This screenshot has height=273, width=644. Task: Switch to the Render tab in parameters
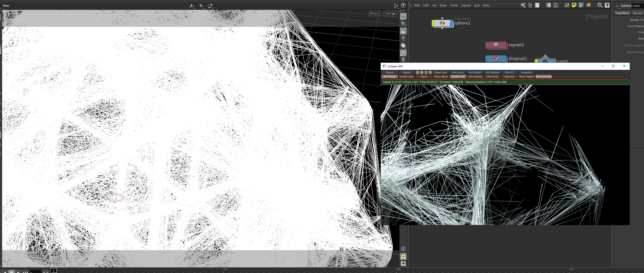[637, 13]
